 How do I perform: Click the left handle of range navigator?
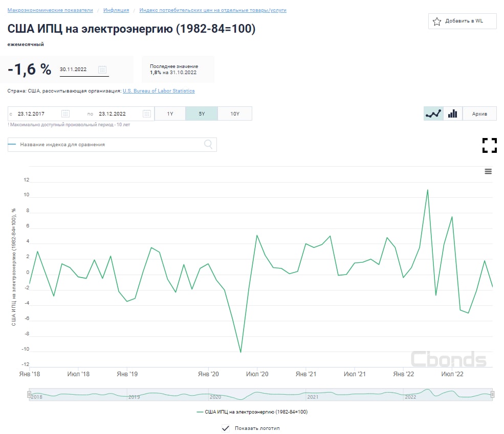coord(30,394)
